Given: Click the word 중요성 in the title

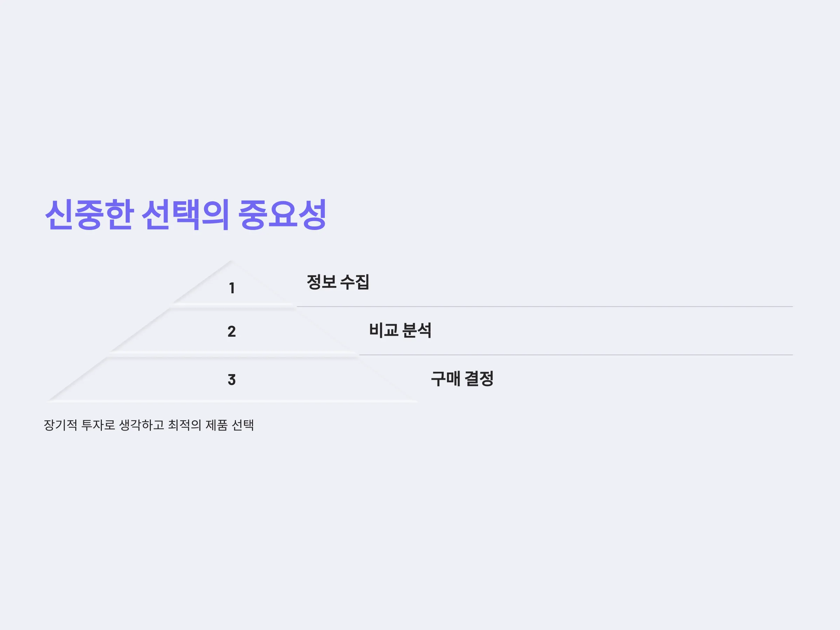Looking at the screenshot, I should 282,215.
